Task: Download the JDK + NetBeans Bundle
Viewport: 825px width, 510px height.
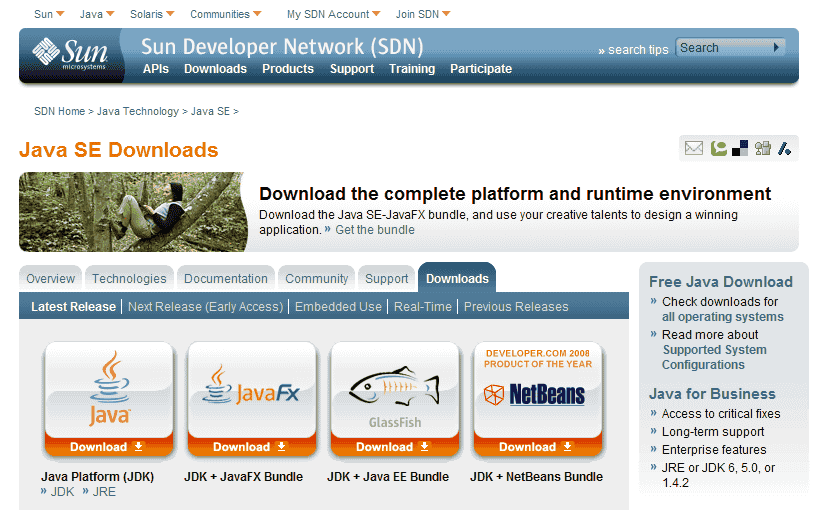Action: tap(537, 447)
